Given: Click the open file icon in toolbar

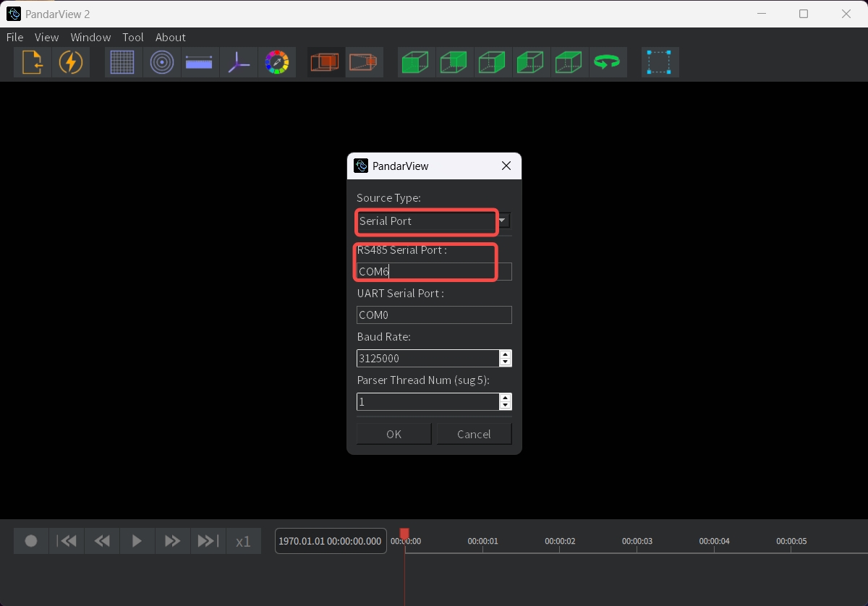Looking at the screenshot, I should pos(33,63).
